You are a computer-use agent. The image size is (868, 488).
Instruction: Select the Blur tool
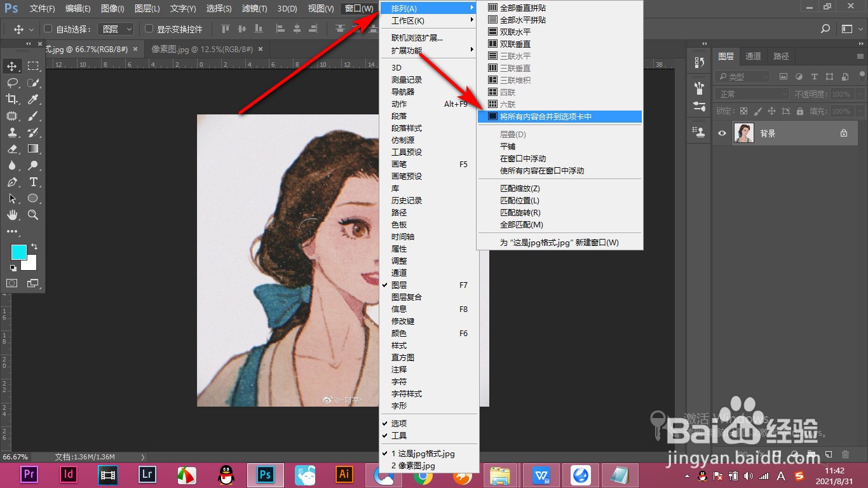pyautogui.click(x=12, y=165)
